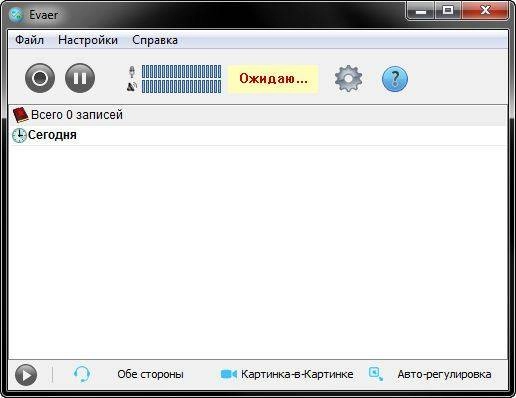The width and height of the screenshot is (516, 398).
Task: Click the clock icon next to Сегодня
Action: [x=19, y=135]
